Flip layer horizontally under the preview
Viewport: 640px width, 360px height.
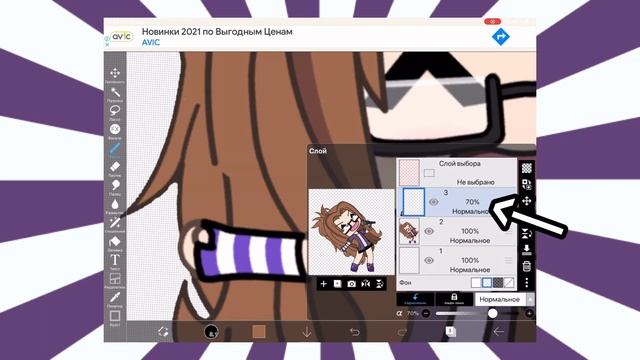[x=365, y=284]
